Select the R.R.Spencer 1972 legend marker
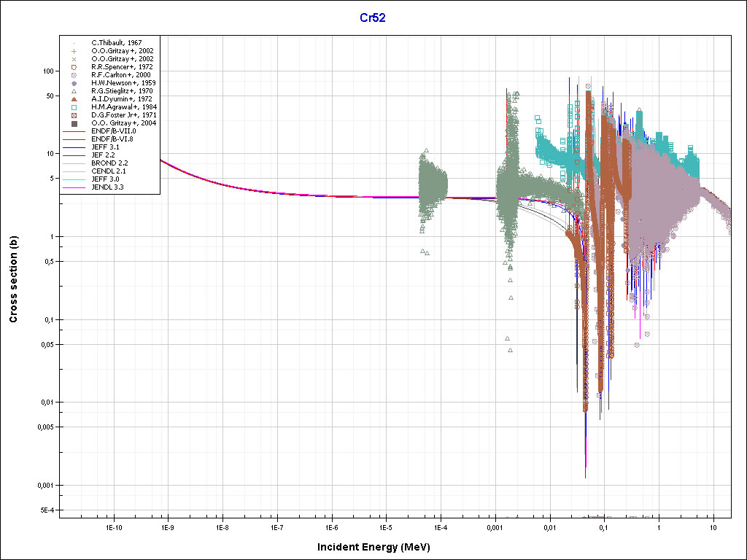Screen dimensions: 747x560 (74, 67)
